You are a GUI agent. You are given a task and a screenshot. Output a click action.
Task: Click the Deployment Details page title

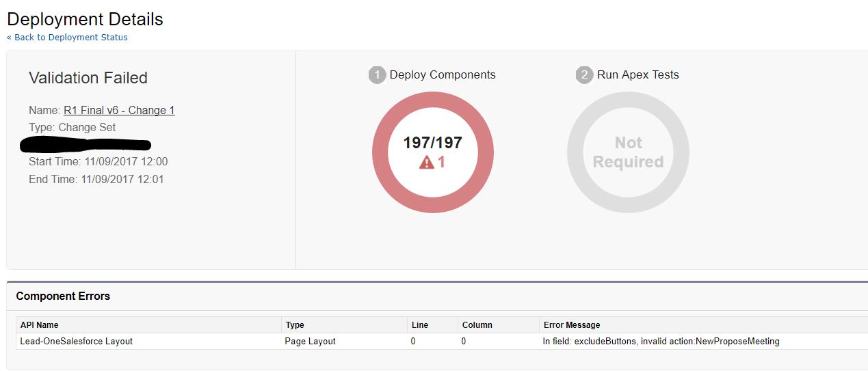point(85,19)
